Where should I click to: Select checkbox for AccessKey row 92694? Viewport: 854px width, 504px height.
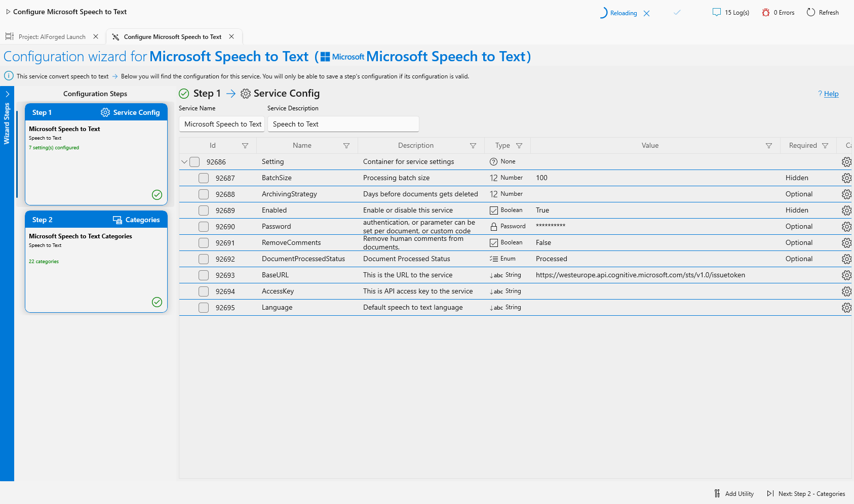click(x=204, y=291)
